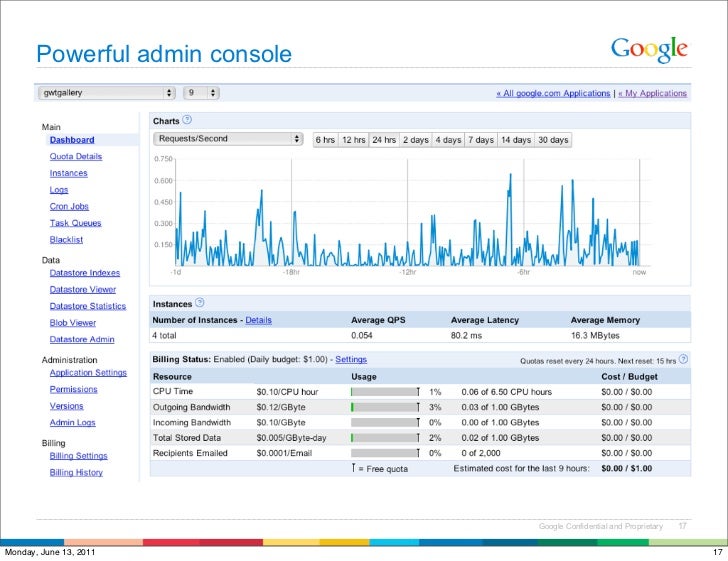
Task: Open instance Details link
Action: [258, 320]
